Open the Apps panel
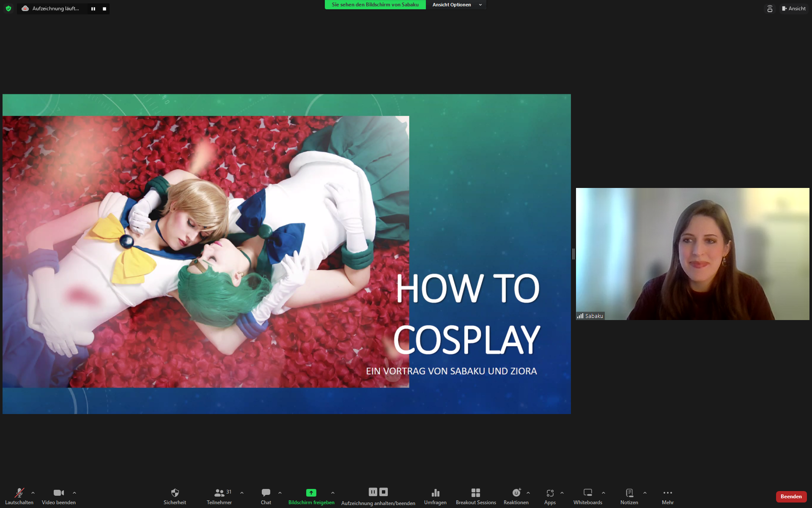 click(x=550, y=496)
